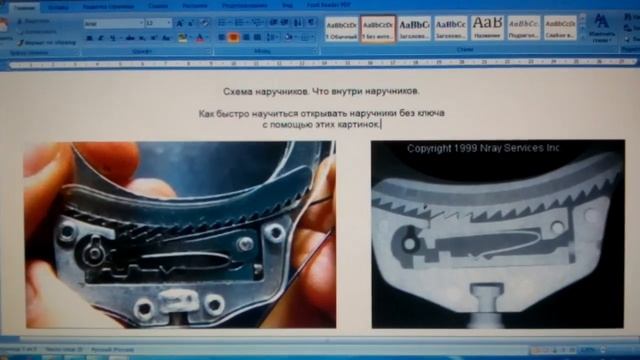Increase font size with Grow Font button
This screenshot has height=360, width=640.
coord(179,23)
